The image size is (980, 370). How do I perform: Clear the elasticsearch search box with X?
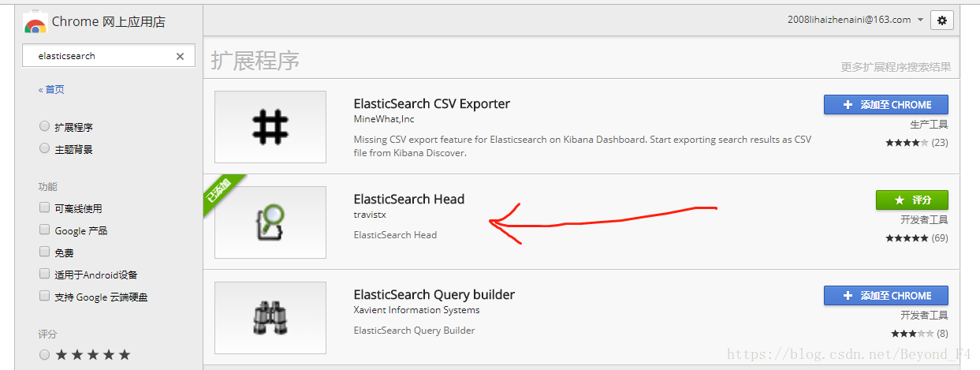tap(180, 56)
